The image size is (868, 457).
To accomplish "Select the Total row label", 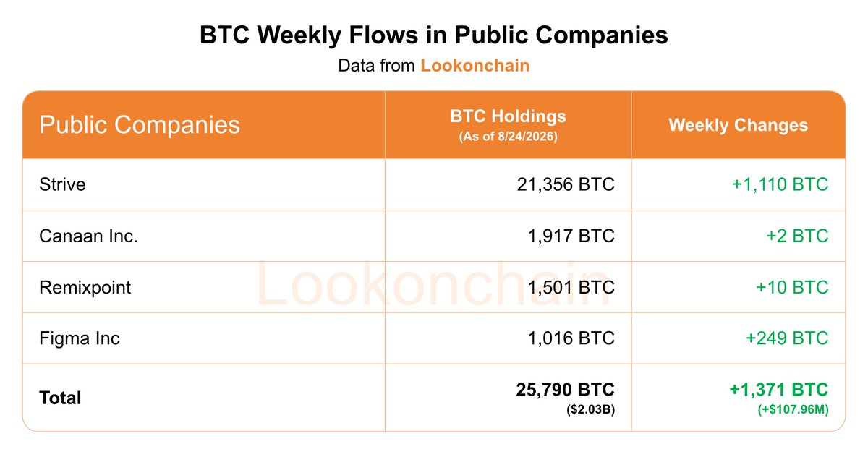I will coord(60,398).
